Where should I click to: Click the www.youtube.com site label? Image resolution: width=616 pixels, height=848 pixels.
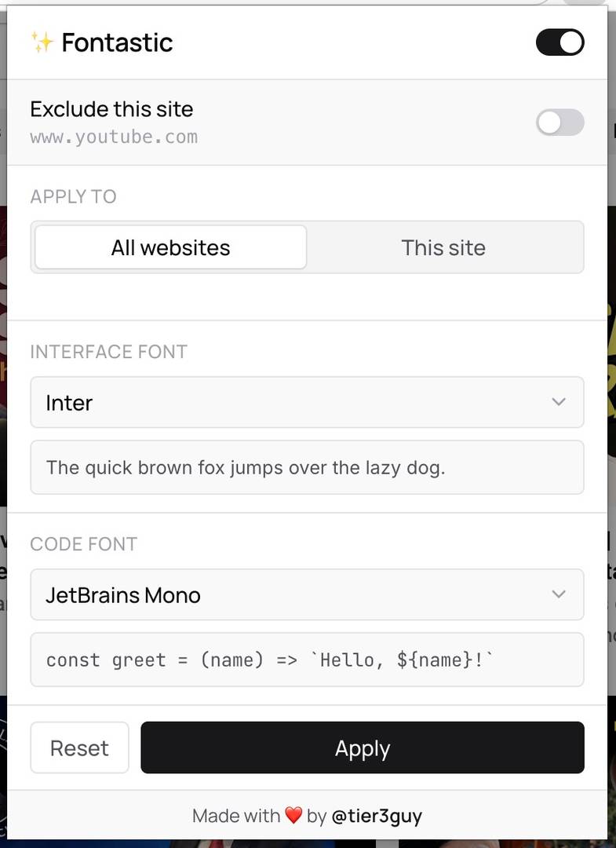pos(114,137)
